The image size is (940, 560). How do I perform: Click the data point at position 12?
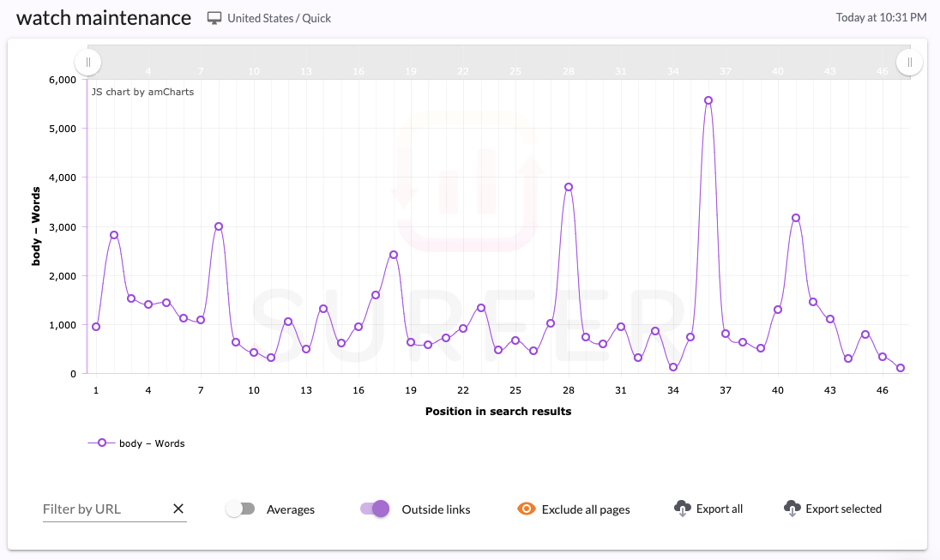point(288,322)
